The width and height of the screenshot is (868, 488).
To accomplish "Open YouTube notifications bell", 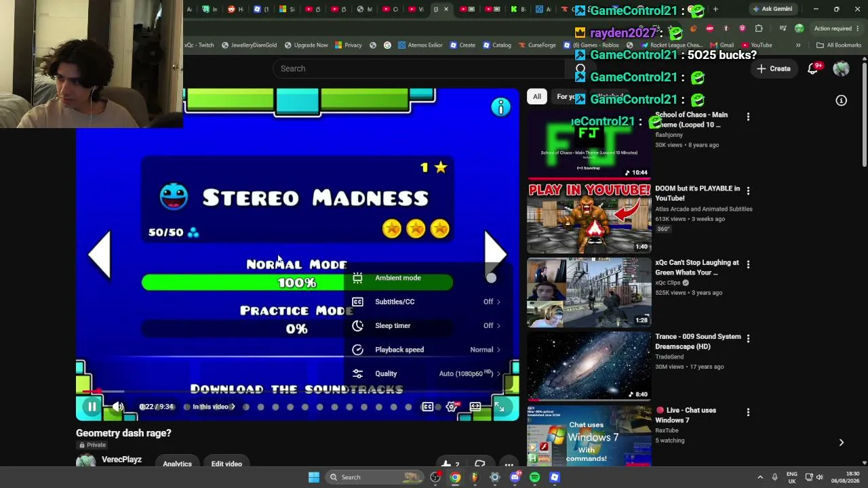I will click(x=812, y=68).
